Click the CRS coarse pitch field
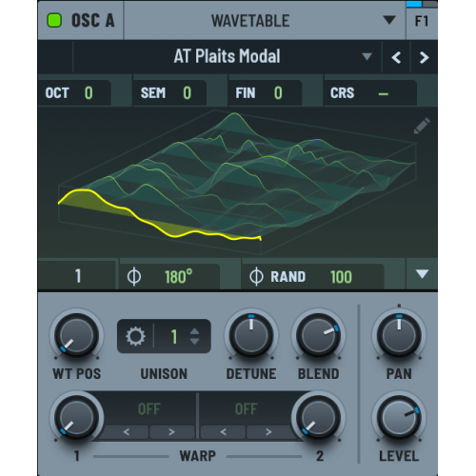The width and height of the screenshot is (476, 476). 369,93
